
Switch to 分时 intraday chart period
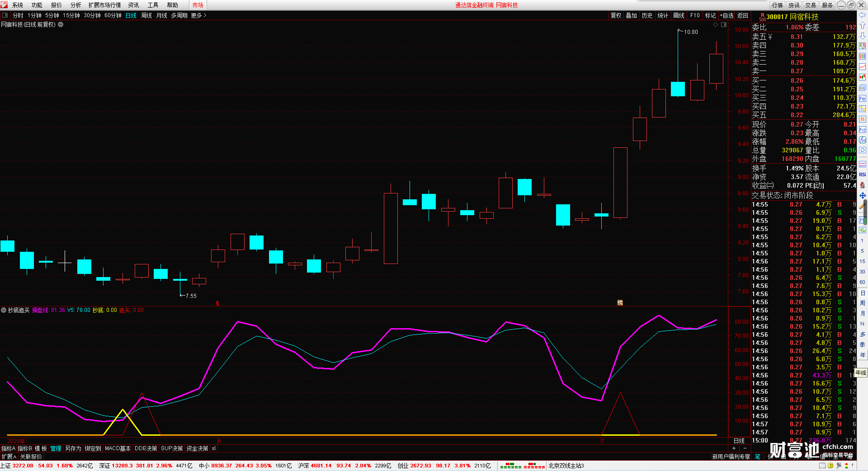point(18,15)
